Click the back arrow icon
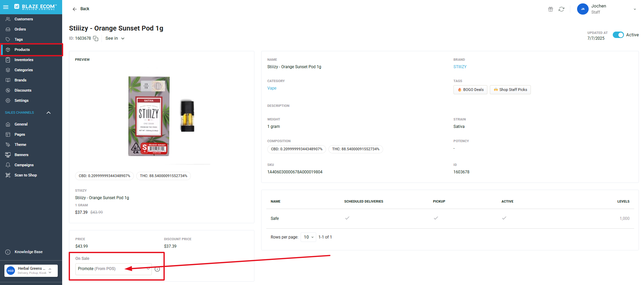This screenshot has width=644, height=285. [75, 9]
